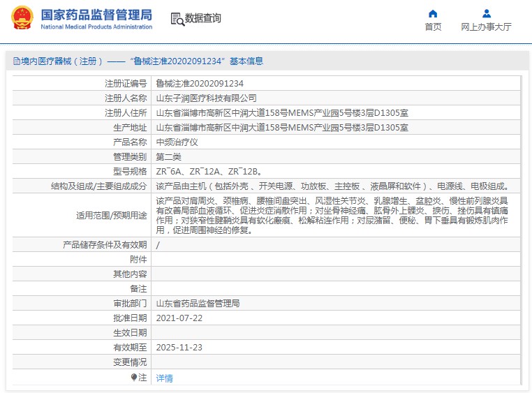This screenshot has width=532, height=393.
Task: Click the 适用范围/预期用途 label
Action: click(111, 215)
